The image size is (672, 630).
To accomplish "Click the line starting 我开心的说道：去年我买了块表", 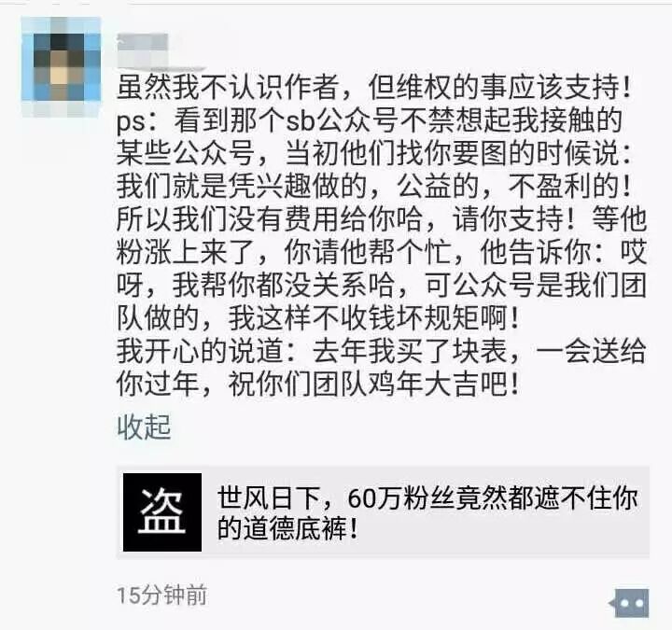I will [x=382, y=351].
